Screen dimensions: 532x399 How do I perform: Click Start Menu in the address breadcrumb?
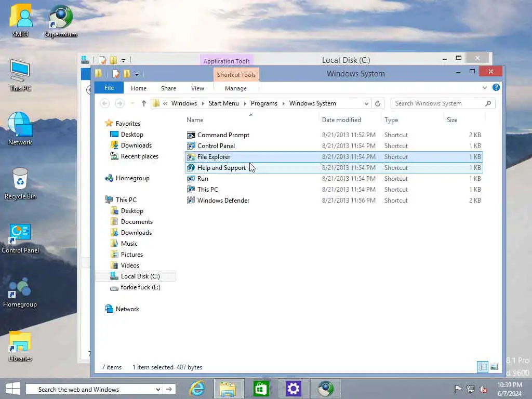point(223,103)
